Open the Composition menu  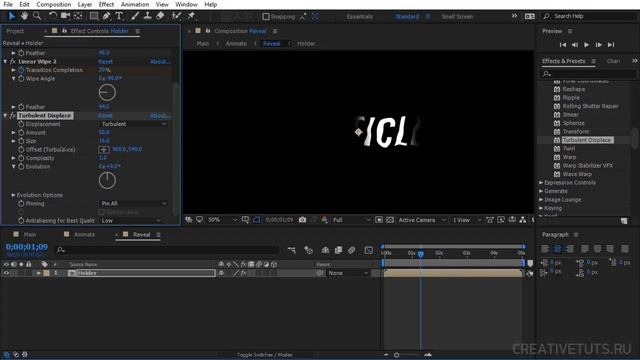pos(53,4)
